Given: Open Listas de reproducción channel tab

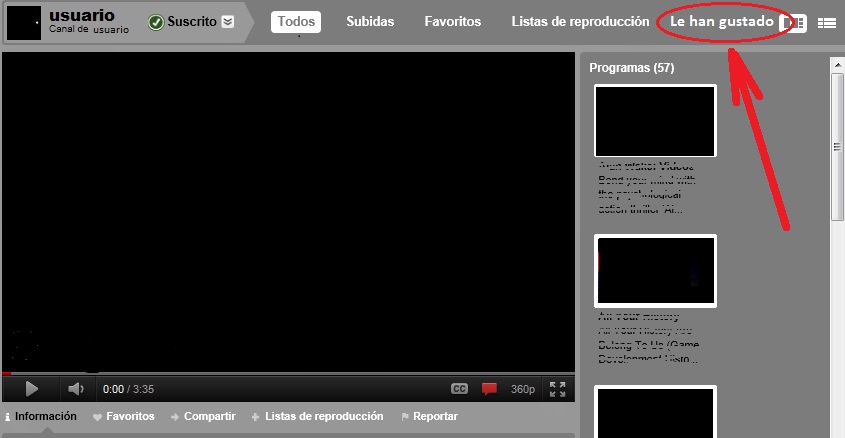Looking at the screenshot, I should pos(580,22).
